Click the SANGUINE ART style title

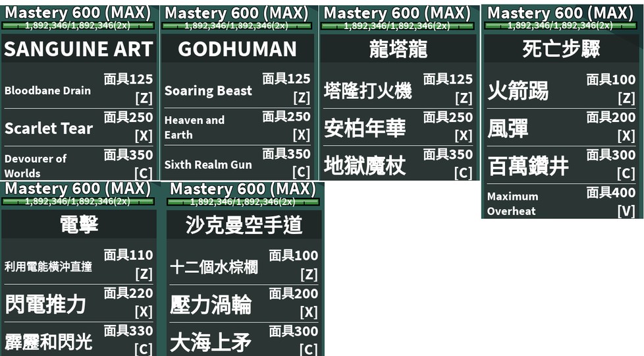tap(78, 49)
